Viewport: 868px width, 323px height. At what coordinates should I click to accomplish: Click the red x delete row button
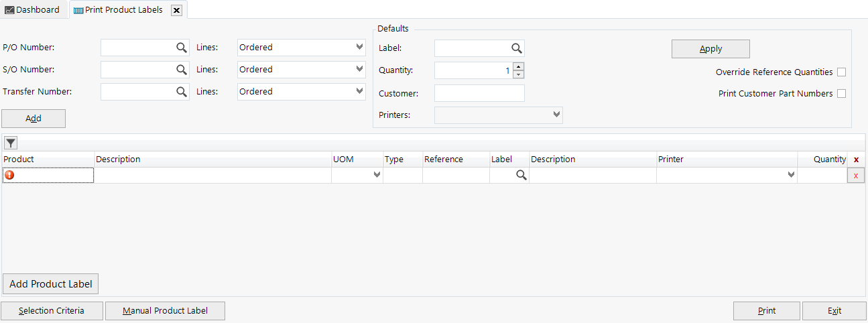(x=855, y=176)
